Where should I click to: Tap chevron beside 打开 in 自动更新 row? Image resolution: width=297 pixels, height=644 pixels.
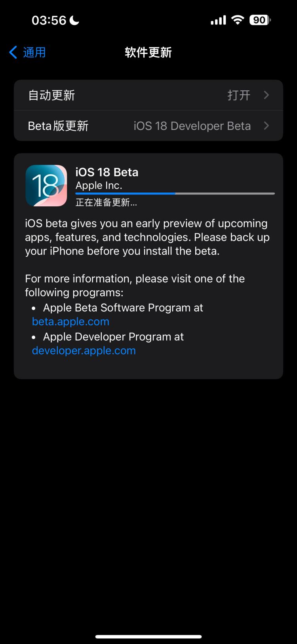tap(267, 95)
